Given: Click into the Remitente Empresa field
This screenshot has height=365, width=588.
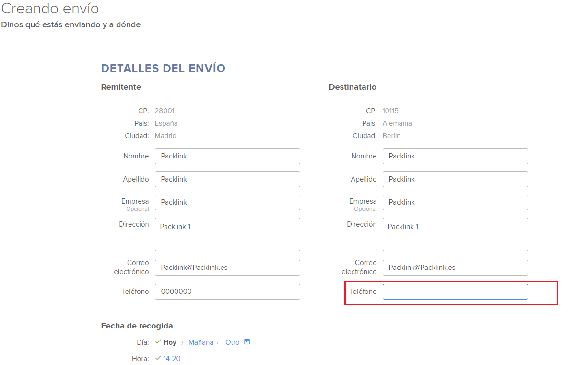Looking at the screenshot, I should 227,202.
